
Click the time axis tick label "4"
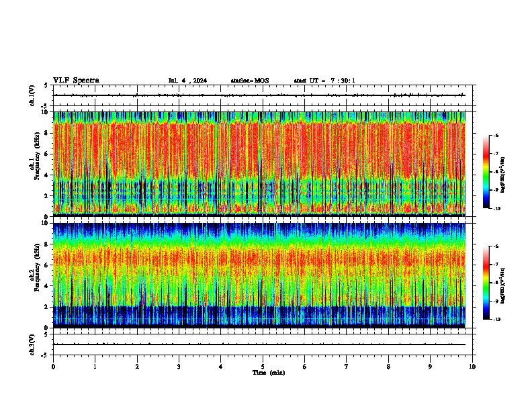(221, 367)
